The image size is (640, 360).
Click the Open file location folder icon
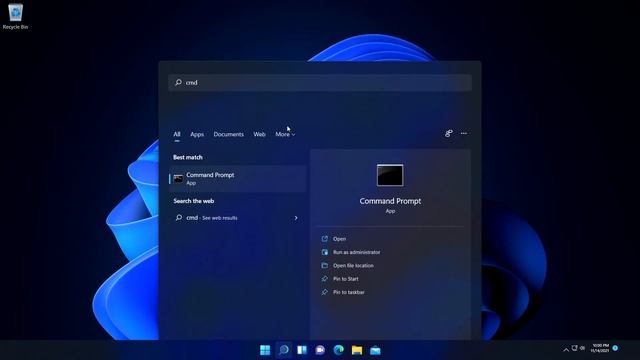click(324, 265)
